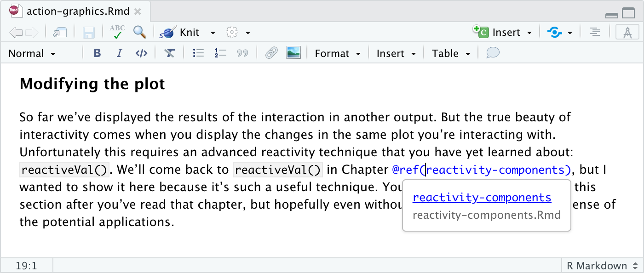Open find and replace magnifier

pyautogui.click(x=139, y=32)
